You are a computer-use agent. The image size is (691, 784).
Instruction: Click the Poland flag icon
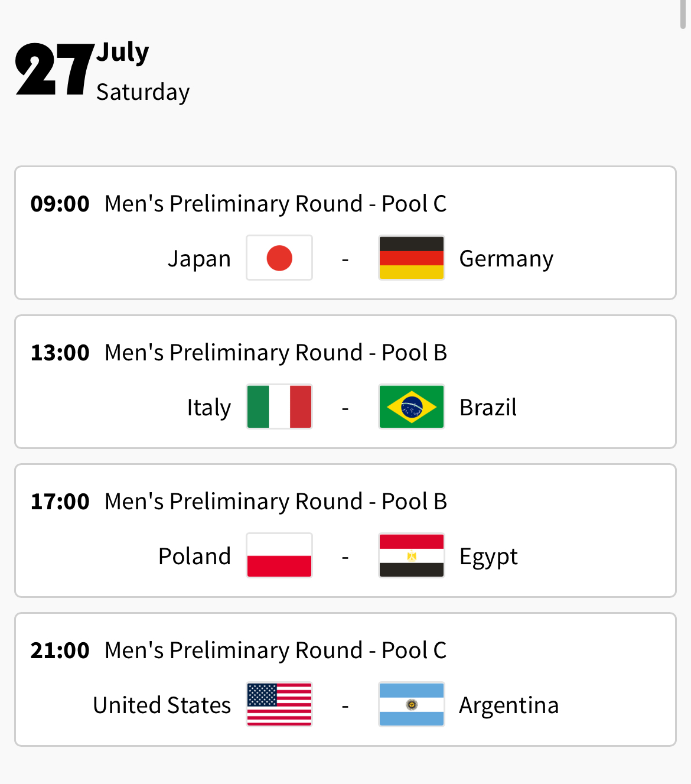pos(279,556)
